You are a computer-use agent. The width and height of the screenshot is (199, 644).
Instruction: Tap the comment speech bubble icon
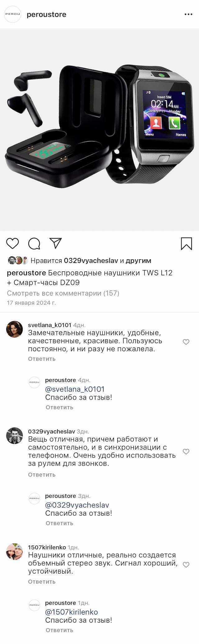click(34, 244)
